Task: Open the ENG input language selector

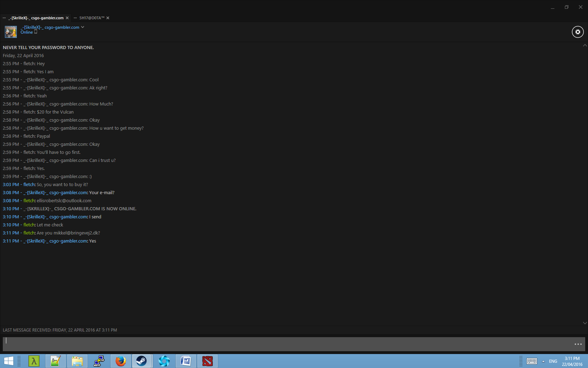Action: (553, 361)
